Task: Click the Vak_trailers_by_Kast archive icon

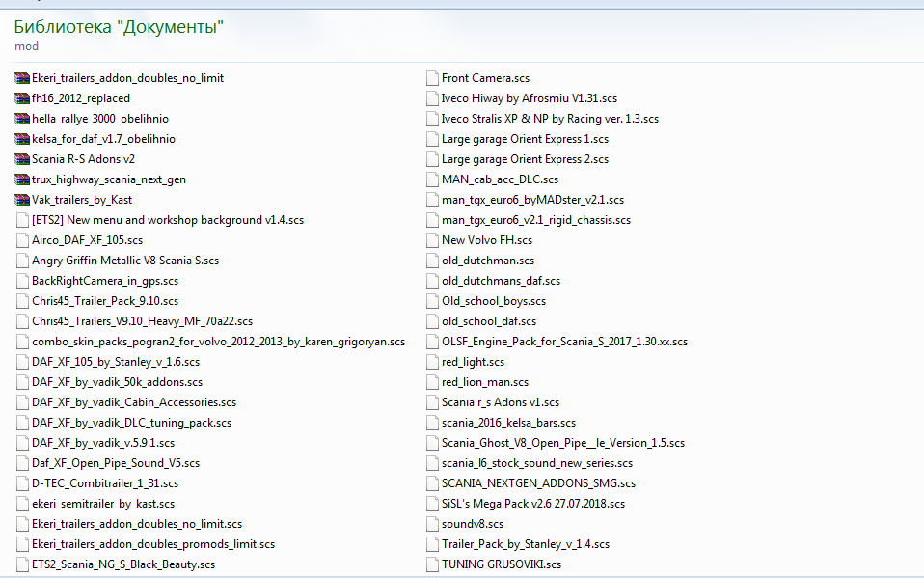Action: click(22, 200)
